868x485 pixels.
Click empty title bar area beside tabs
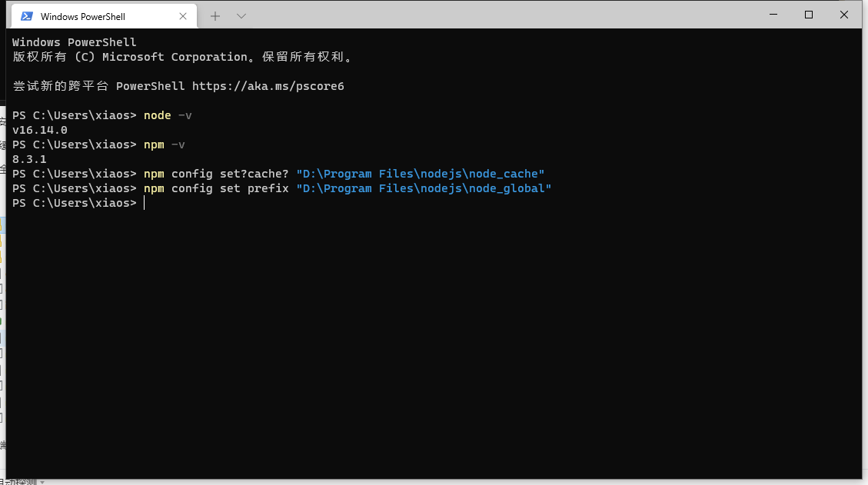click(500, 15)
